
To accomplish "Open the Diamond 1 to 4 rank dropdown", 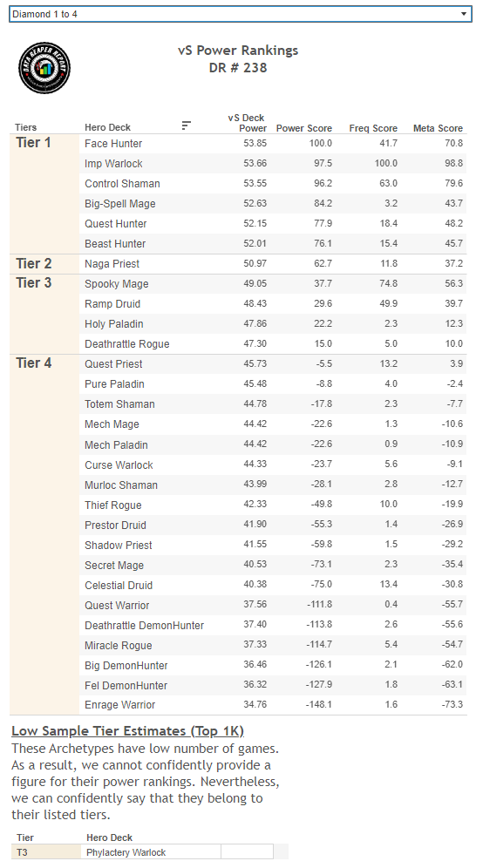I will pyautogui.click(x=241, y=14).
